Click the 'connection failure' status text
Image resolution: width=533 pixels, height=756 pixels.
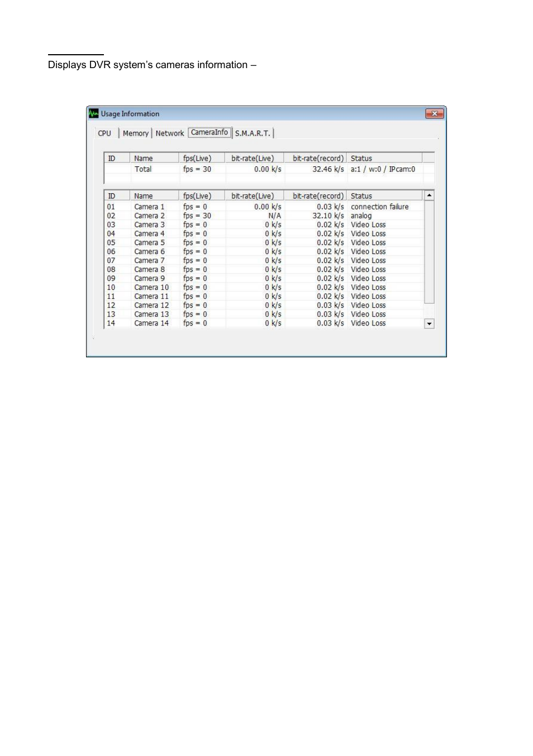click(x=379, y=207)
